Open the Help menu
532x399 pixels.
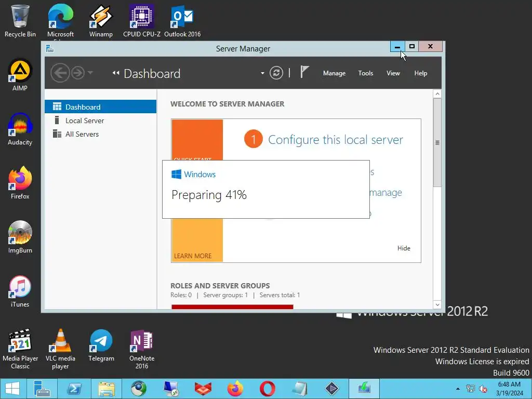click(x=420, y=73)
